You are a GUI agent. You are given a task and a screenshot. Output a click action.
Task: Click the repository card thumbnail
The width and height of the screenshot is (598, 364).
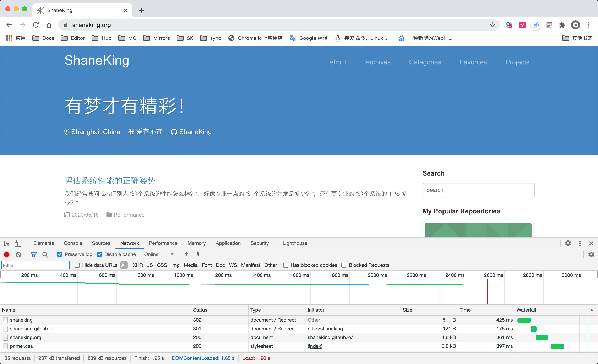click(478, 230)
